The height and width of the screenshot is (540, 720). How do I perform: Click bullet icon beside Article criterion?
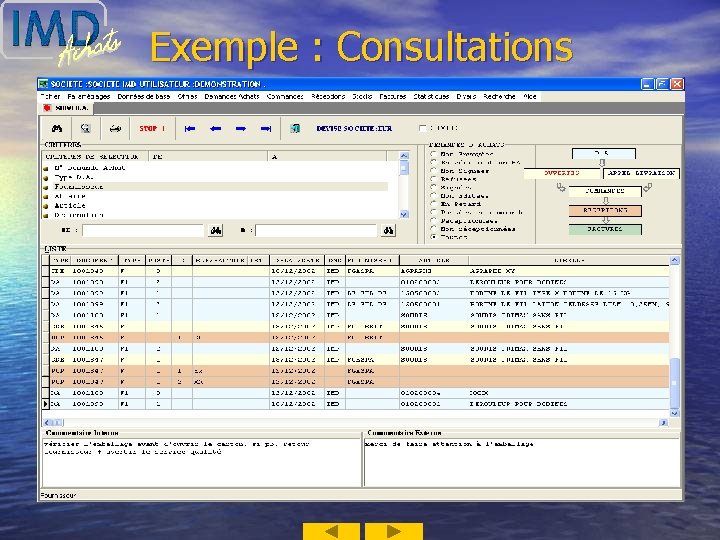point(46,206)
